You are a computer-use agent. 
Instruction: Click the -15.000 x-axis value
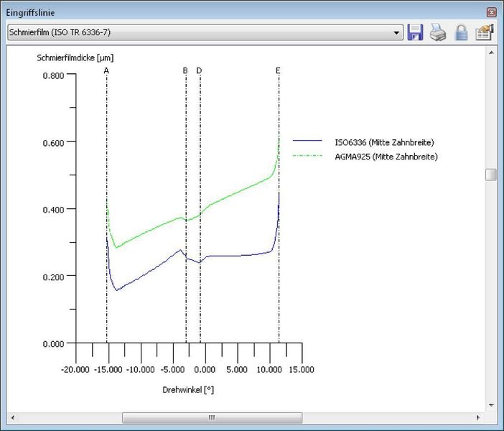[x=108, y=369]
